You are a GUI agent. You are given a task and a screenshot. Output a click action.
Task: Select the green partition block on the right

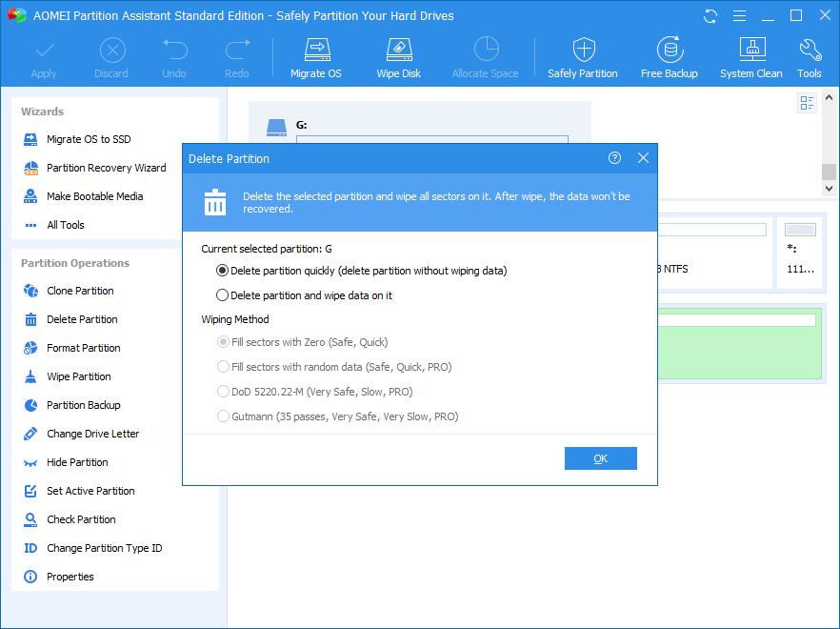tap(740, 343)
